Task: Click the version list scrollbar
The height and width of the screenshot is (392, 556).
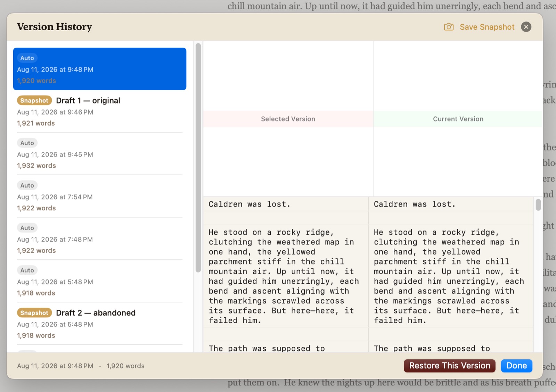Action: pyautogui.click(x=198, y=158)
